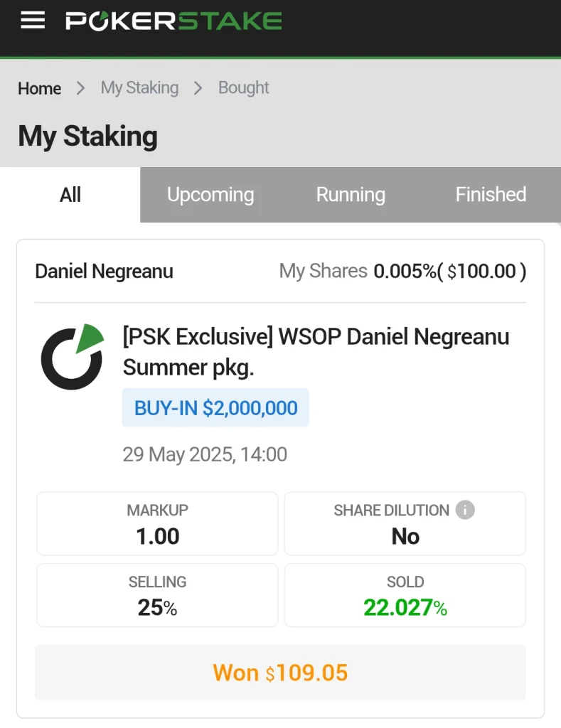The image size is (561, 728).
Task: Select the All tab
Action: pyautogui.click(x=70, y=195)
